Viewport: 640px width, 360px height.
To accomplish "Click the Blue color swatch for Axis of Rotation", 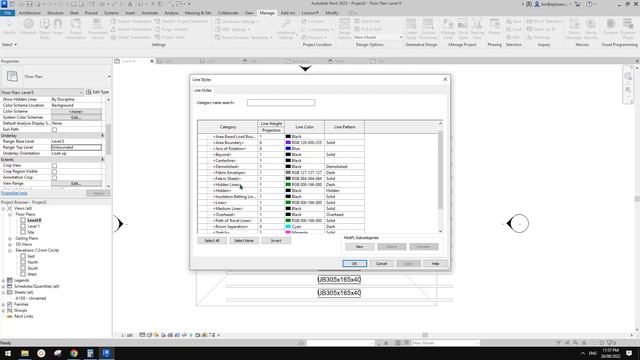I will [x=288, y=149].
